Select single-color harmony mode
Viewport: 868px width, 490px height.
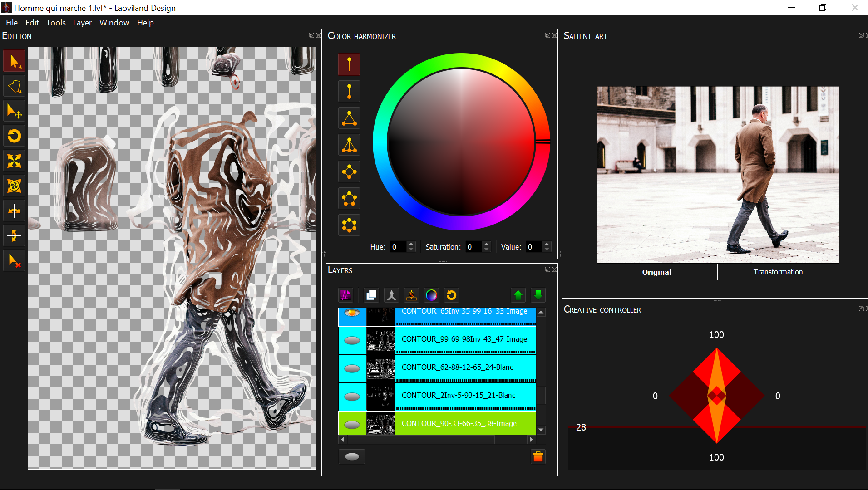click(x=349, y=64)
